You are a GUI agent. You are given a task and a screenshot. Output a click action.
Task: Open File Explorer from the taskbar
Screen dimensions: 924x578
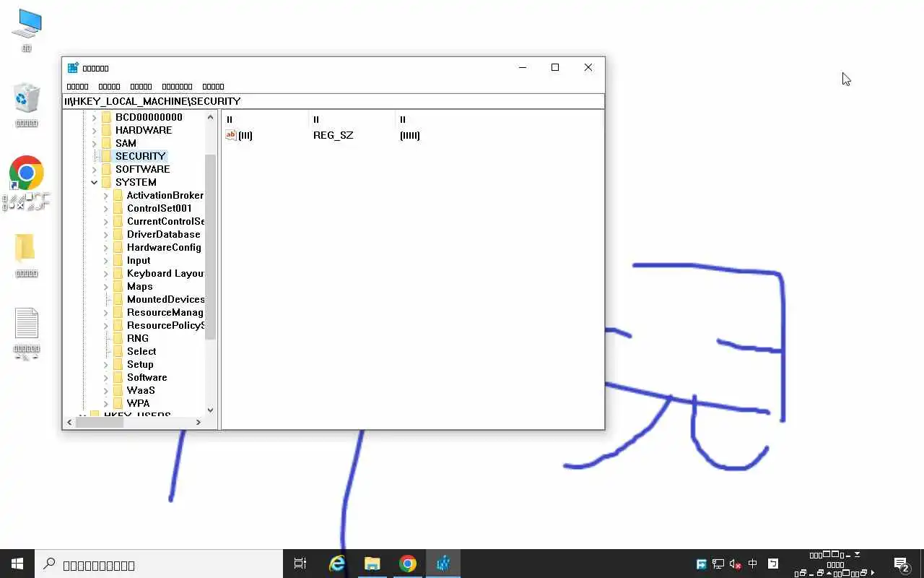tap(372, 564)
